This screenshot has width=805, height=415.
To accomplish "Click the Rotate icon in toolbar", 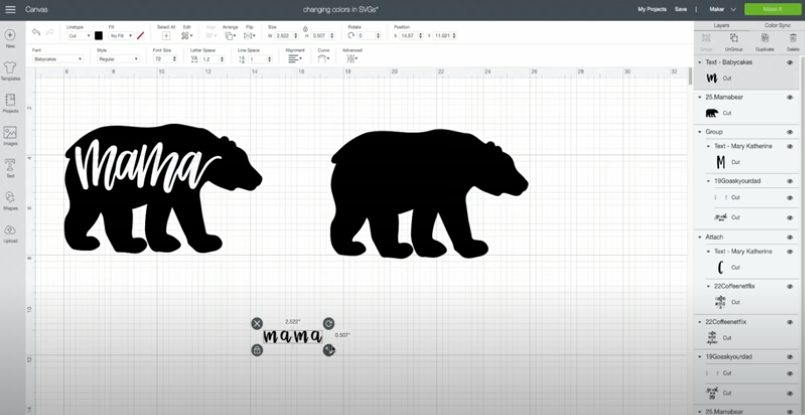I will [x=351, y=35].
